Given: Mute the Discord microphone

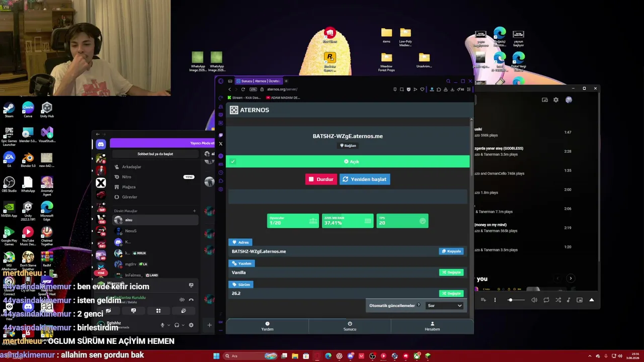Looking at the screenshot, I should click(162, 325).
